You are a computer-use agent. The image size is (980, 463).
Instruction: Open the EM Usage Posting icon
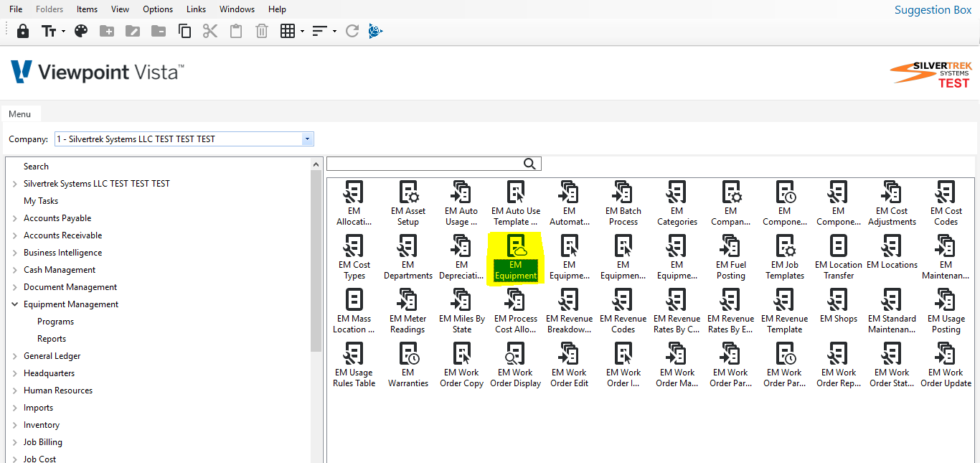[946, 312]
